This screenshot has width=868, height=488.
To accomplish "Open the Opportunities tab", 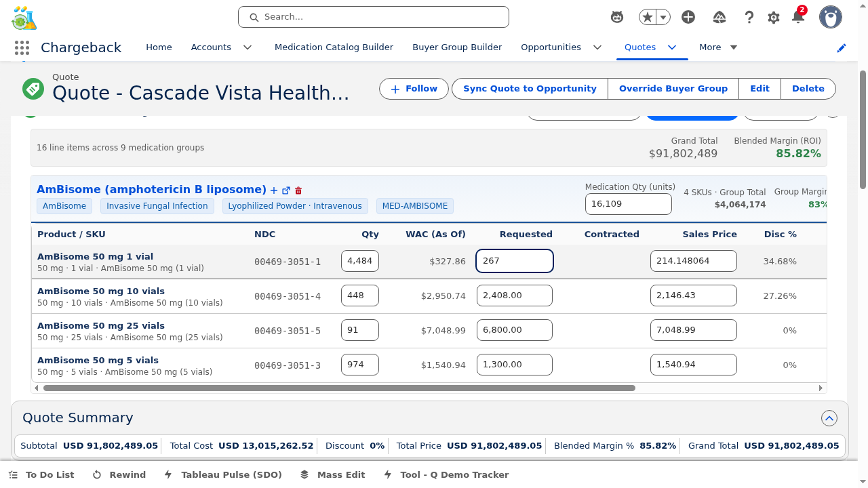I will click(551, 47).
